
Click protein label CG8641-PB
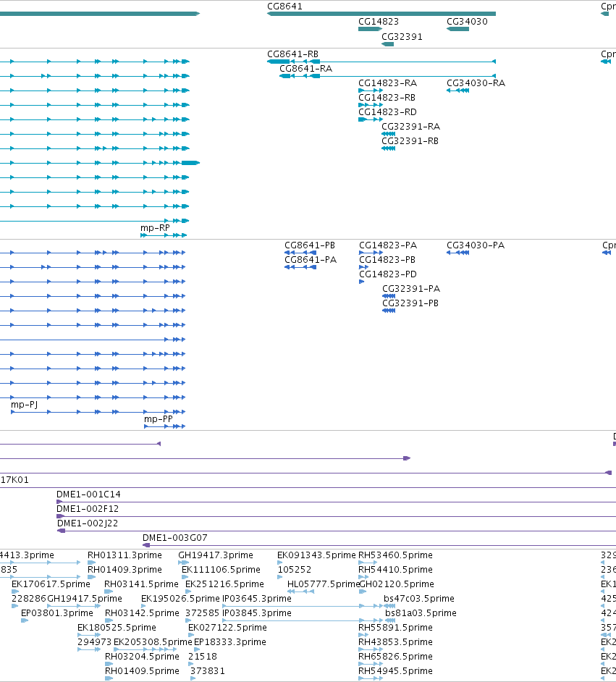310,245
